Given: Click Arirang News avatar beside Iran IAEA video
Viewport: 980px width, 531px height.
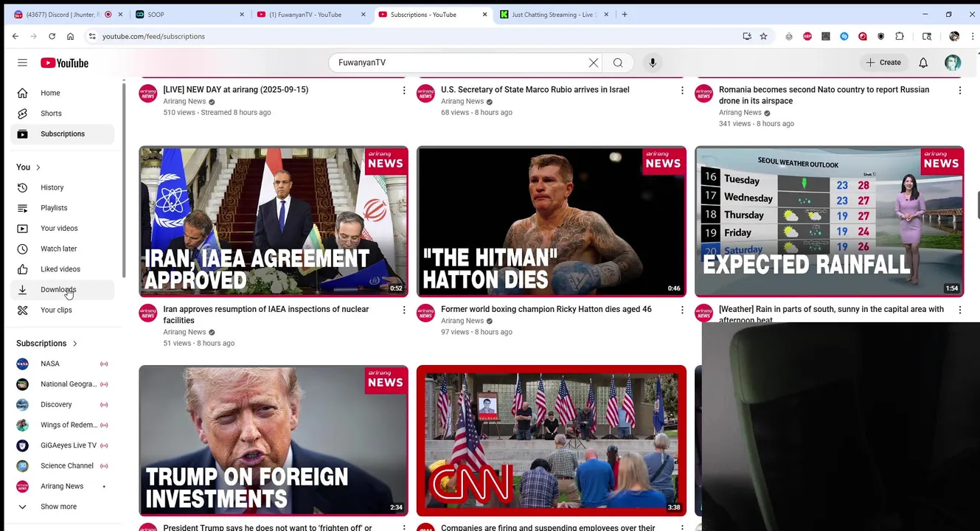Looking at the screenshot, I should [148, 313].
